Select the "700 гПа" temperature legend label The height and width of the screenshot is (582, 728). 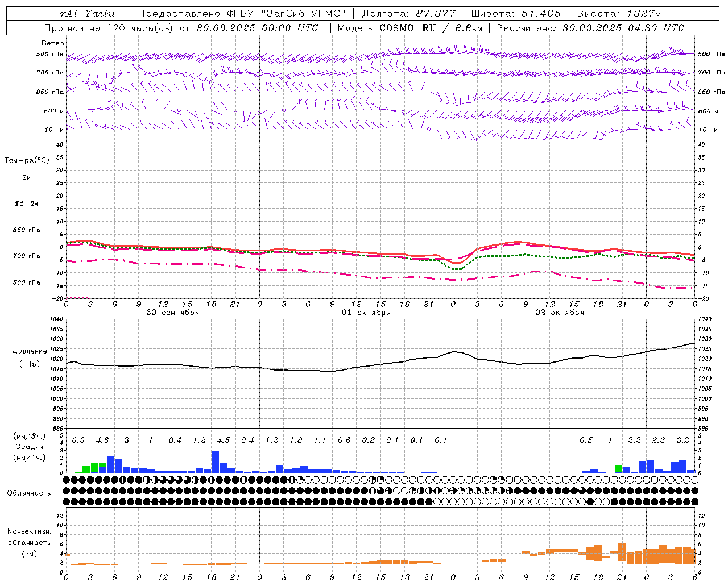point(27,256)
